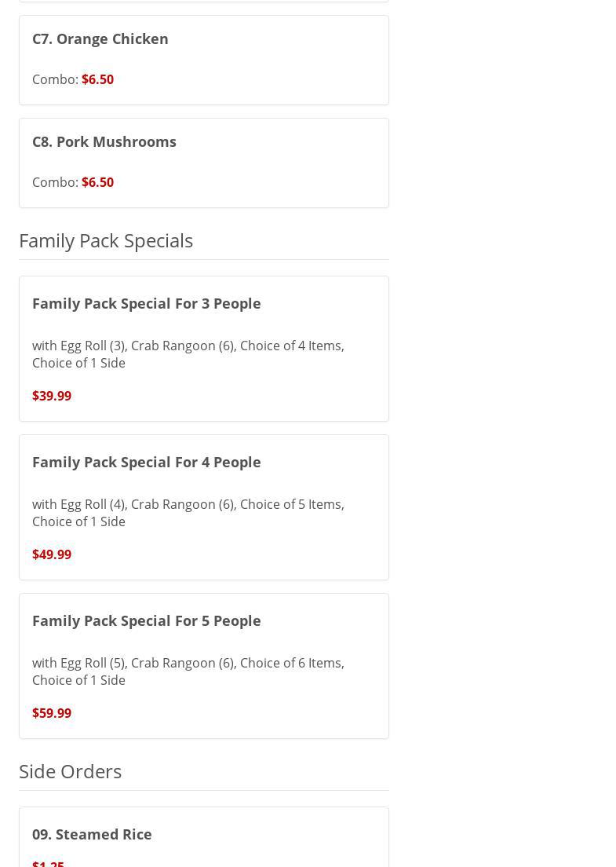Click the description mentioning Egg Roll (4)

(188, 513)
